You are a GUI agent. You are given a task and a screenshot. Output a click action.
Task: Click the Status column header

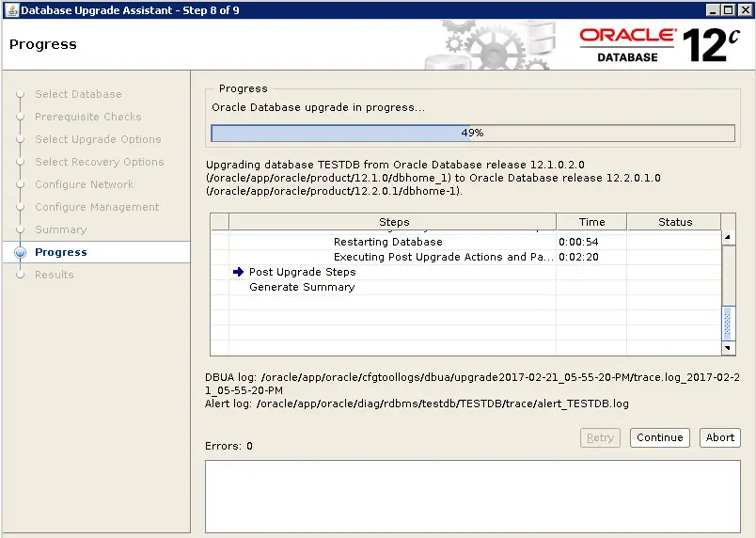pos(674,222)
